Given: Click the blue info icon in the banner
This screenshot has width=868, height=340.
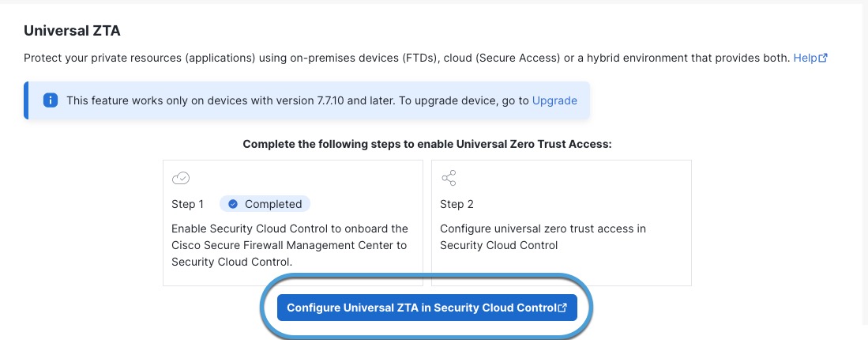Looking at the screenshot, I should [x=50, y=100].
